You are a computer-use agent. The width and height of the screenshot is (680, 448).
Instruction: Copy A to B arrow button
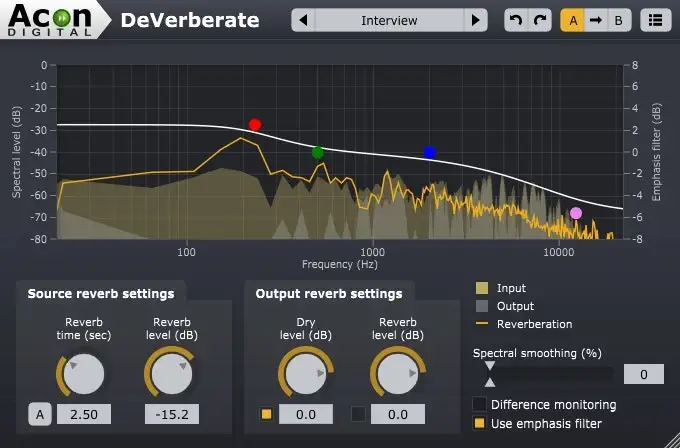click(596, 20)
